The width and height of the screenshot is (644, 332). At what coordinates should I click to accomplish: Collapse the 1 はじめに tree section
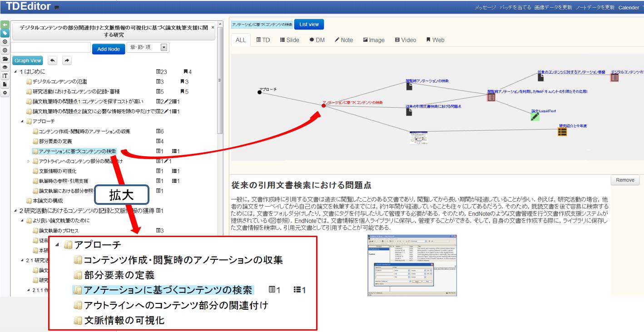coord(16,72)
